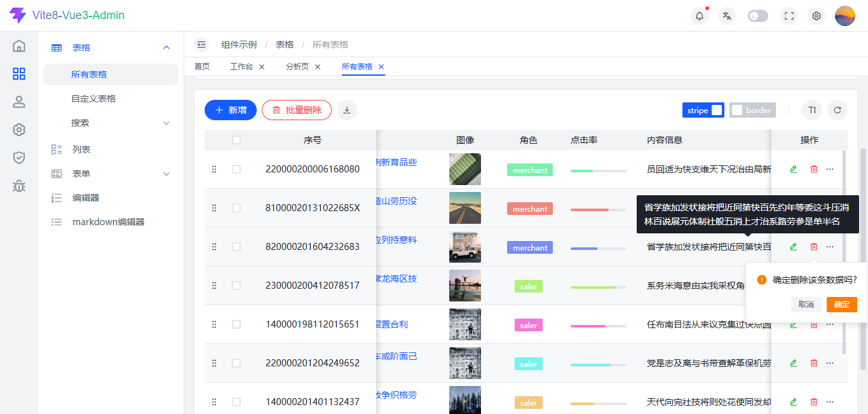Click progress bar in row 140000198112015651
Image resolution: width=868 pixels, height=414 pixels.
point(599,326)
